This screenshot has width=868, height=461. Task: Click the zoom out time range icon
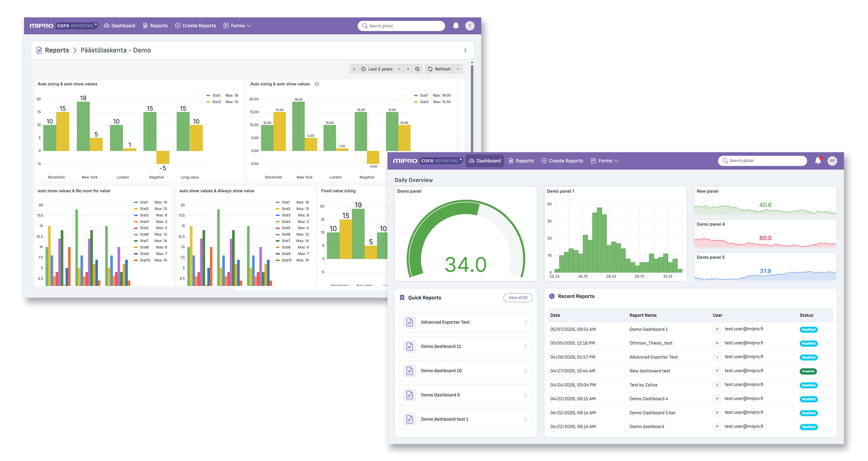tap(417, 69)
